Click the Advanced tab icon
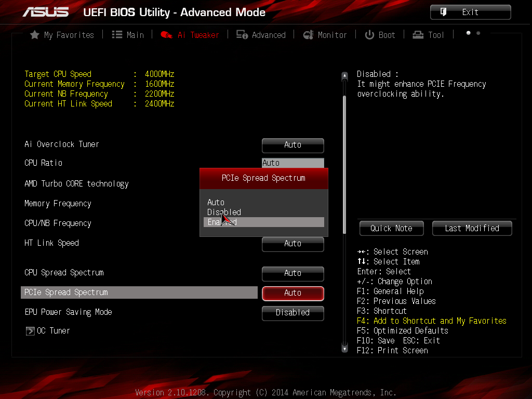Viewport: 532px width, 399px height. (x=242, y=35)
